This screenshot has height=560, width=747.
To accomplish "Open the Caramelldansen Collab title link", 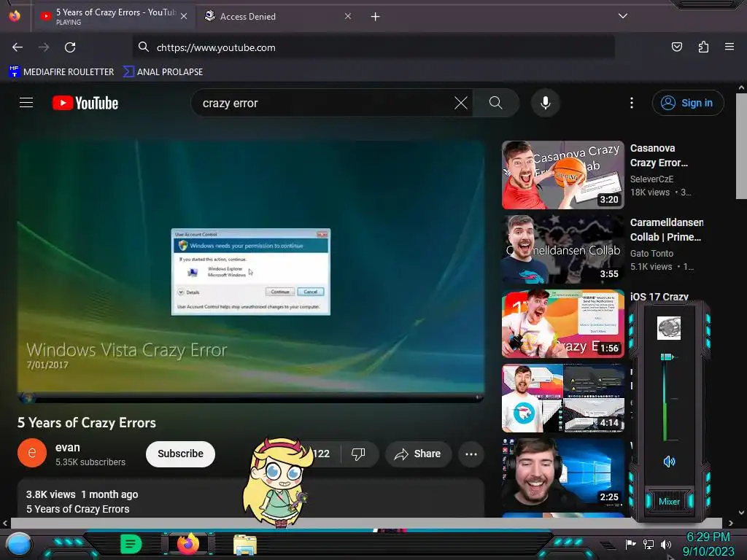I will (667, 230).
